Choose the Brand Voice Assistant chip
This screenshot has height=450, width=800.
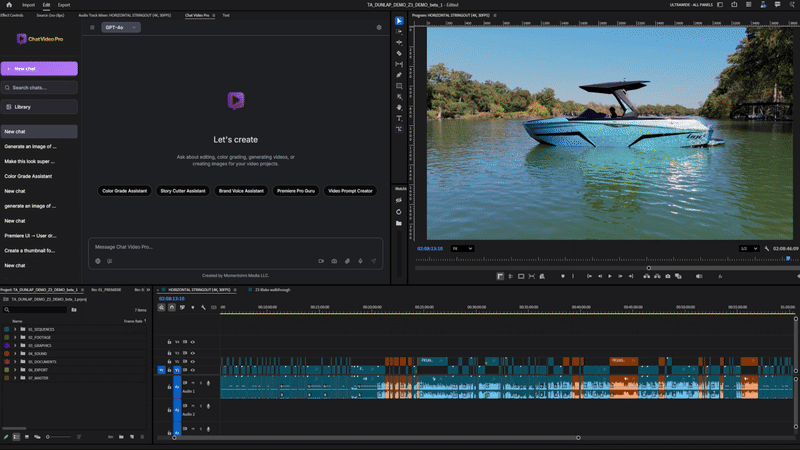pyautogui.click(x=241, y=191)
